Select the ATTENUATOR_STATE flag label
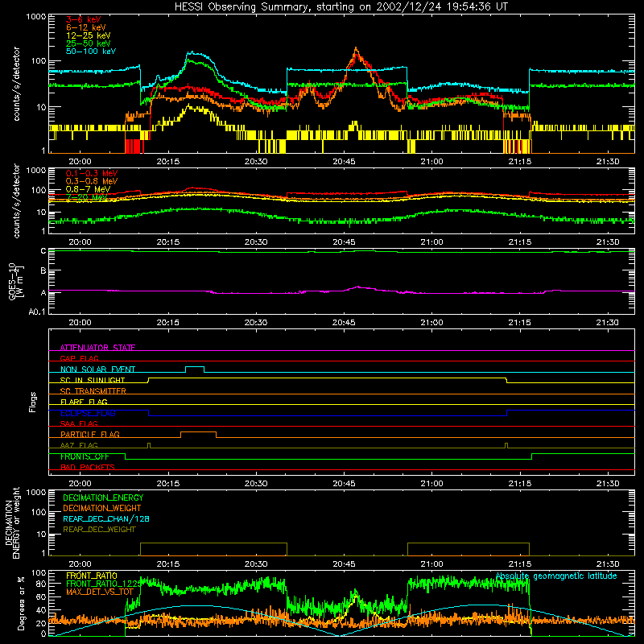The image size is (644, 644). [97, 348]
